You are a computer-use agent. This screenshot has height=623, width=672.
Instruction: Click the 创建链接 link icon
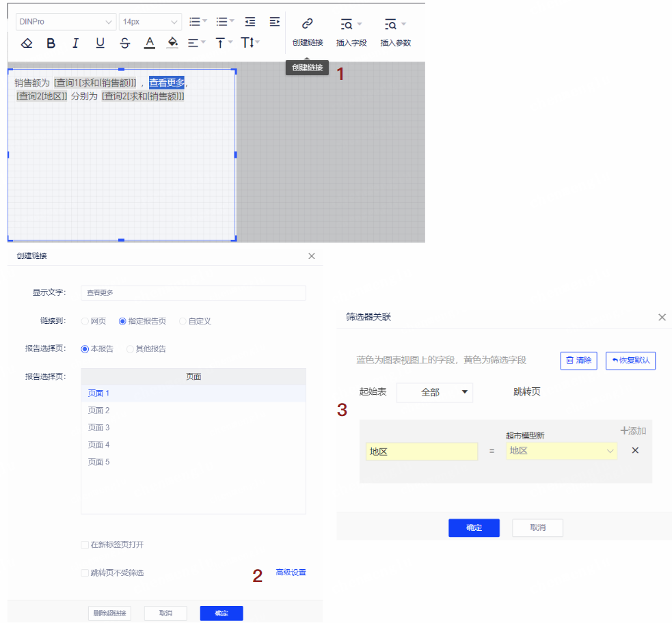tap(307, 25)
